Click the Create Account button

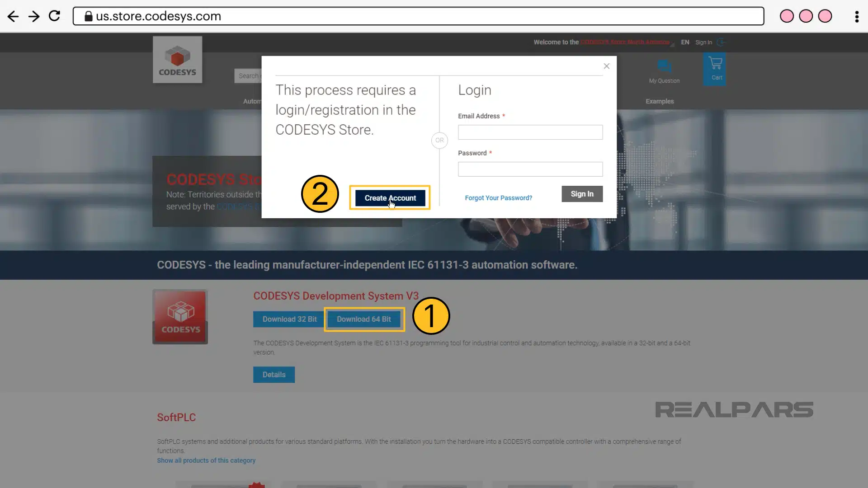[391, 198]
